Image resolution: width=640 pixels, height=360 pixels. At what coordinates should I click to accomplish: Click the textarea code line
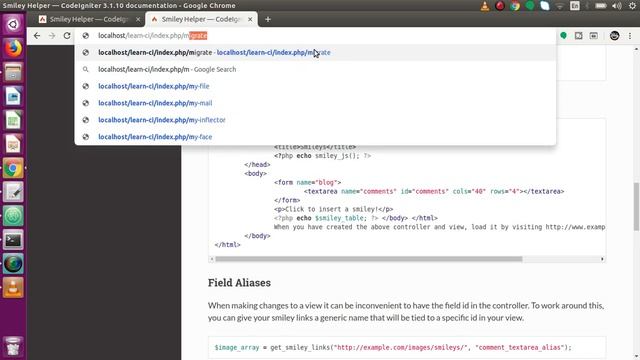[x=434, y=191]
